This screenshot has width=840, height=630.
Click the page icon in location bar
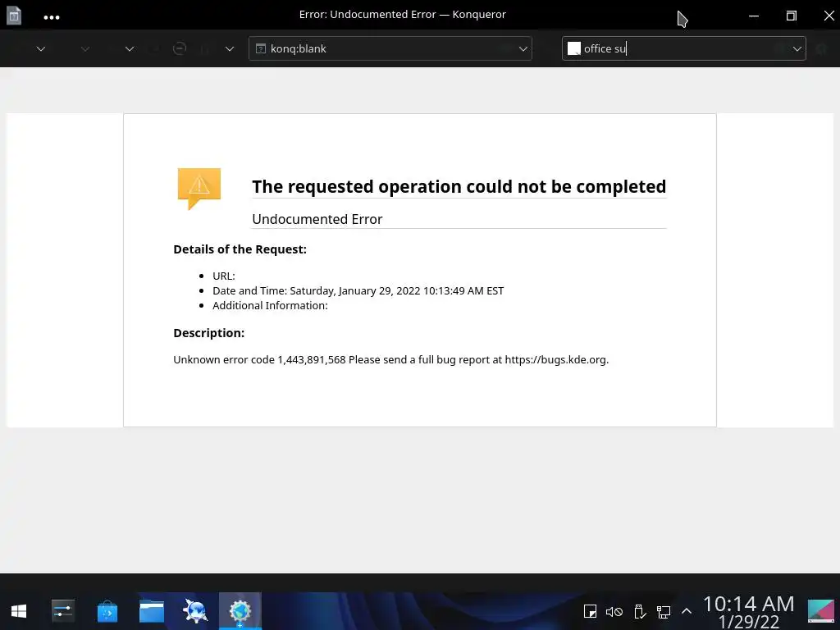coord(261,48)
